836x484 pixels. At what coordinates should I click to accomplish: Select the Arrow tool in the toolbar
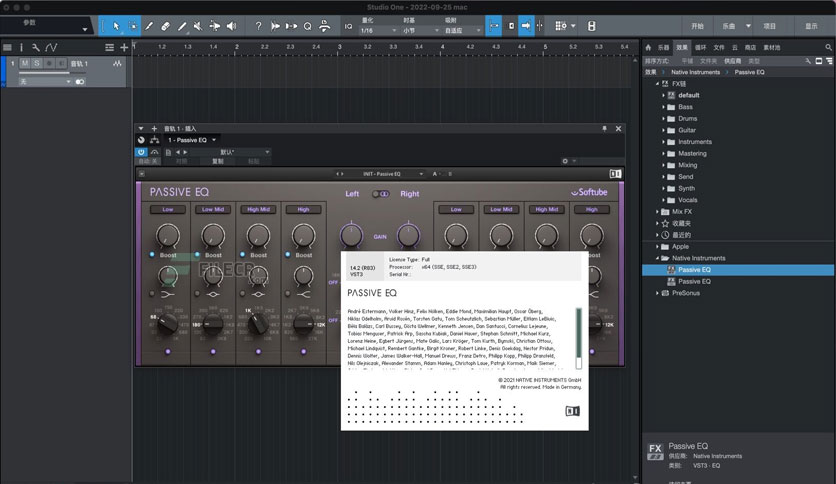pyautogui.click(x=116, y=26)
